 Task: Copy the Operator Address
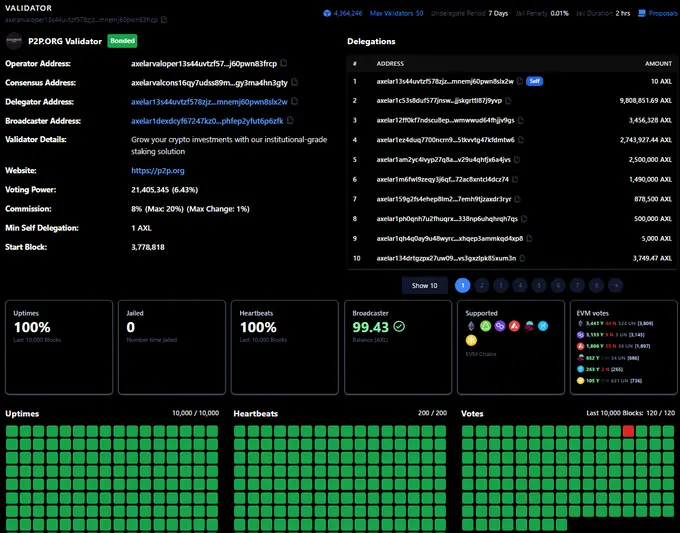pyautogui.click(x=284, y=63)
